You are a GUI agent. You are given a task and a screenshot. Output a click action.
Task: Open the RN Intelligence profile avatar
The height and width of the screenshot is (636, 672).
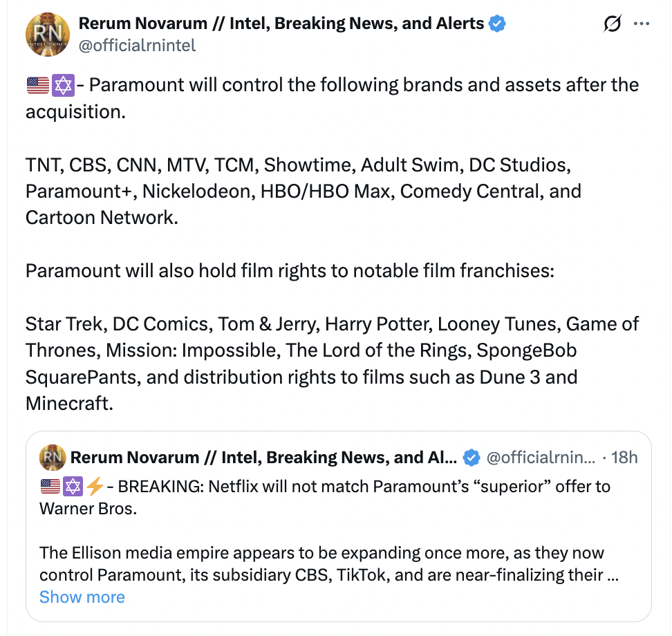[x=48, y=34]
